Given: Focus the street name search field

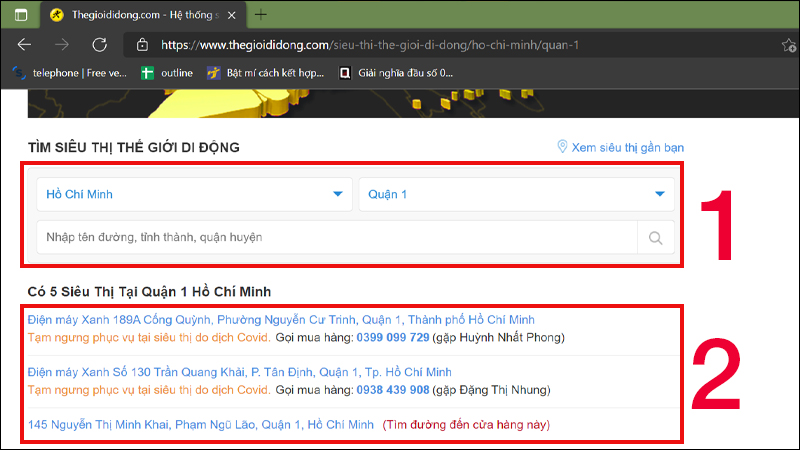Looking at the screenshot, I should pyautogui.click(x=337, y=237).
